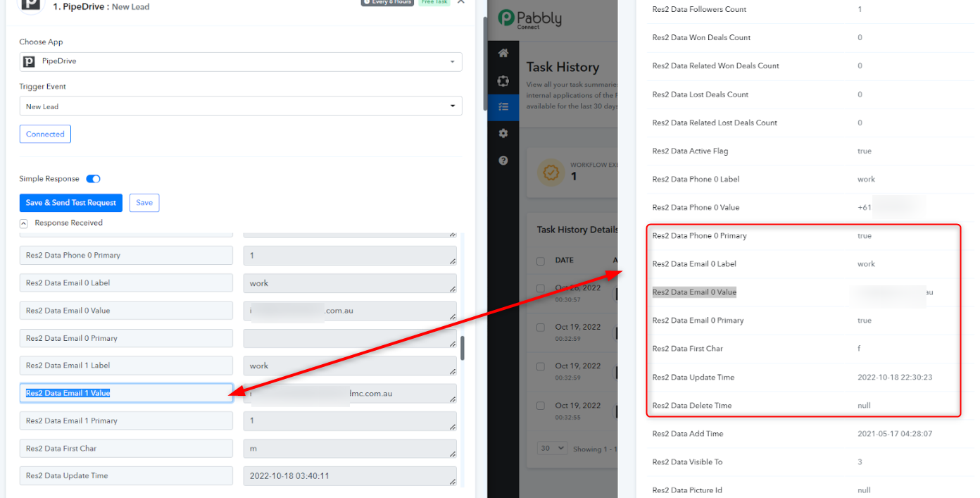Click the Res2 Data Won Deals Count label

coord(701,37)
